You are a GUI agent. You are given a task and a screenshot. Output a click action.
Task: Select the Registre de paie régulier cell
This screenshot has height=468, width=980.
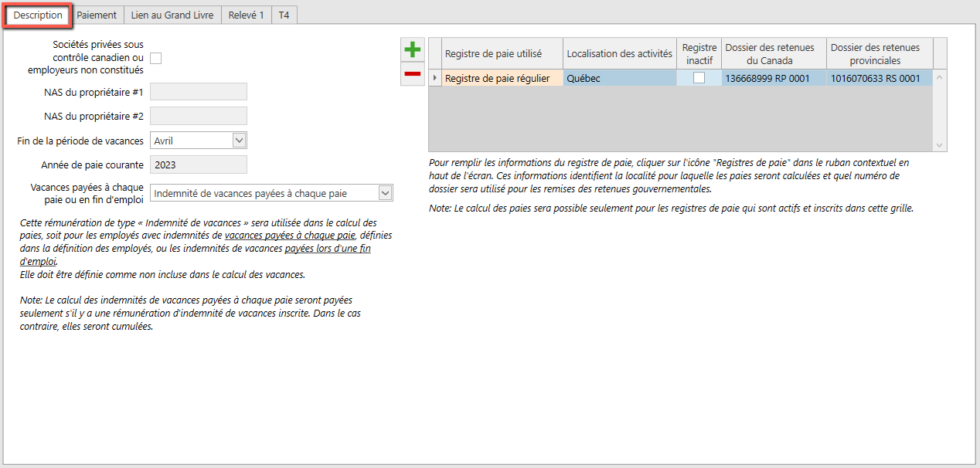[x=502, y=78]
